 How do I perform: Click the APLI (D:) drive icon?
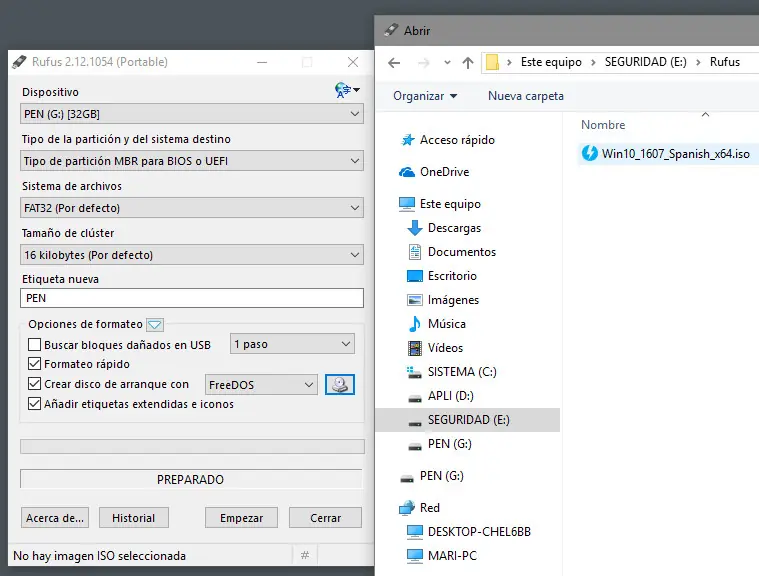415,398
